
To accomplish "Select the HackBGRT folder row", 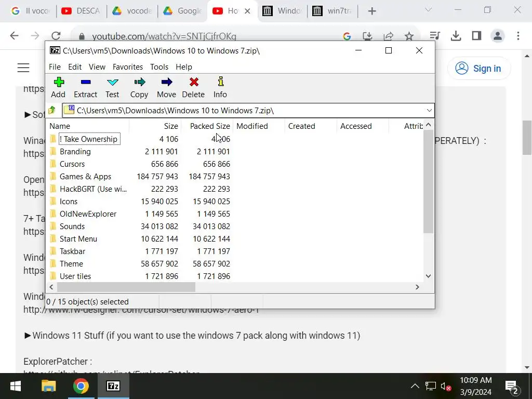I will (x=140, y=189).
